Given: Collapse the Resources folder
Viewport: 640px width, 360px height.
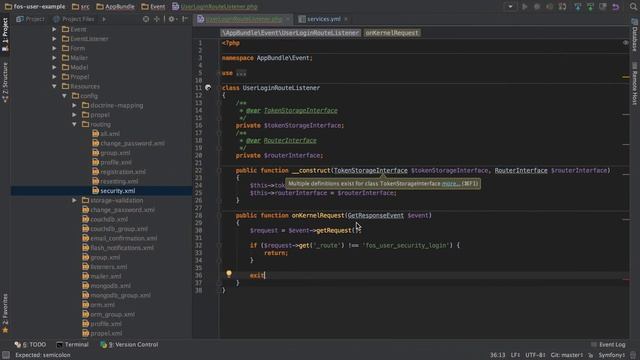Looking at the screenshot, I should click(x=54, y=86).
